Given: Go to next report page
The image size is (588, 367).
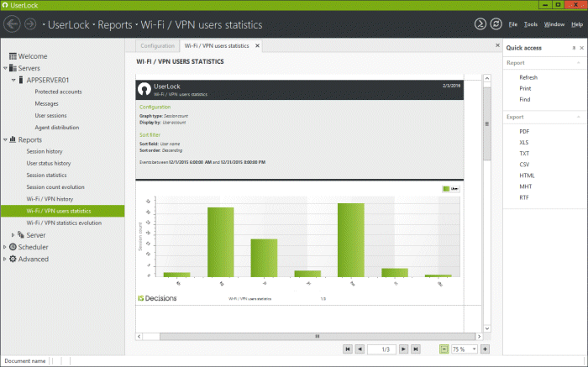Looking at the screenshot, I should 403,349.
